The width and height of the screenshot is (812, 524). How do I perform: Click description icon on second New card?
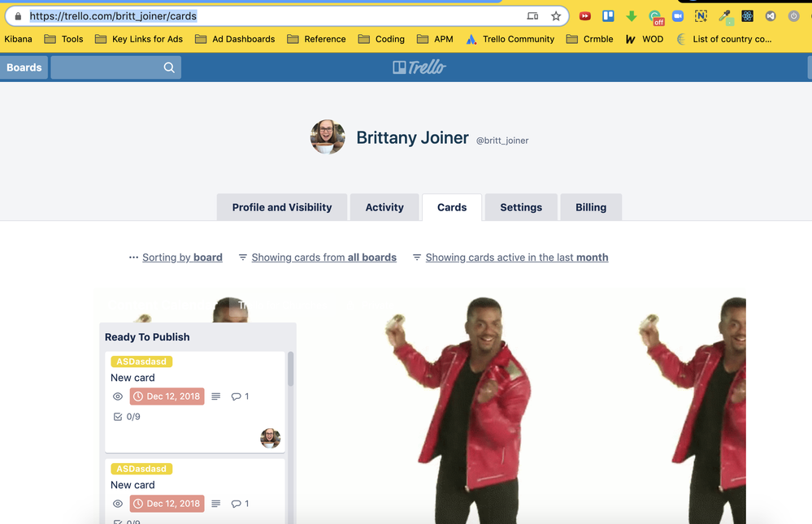[216, 504]
